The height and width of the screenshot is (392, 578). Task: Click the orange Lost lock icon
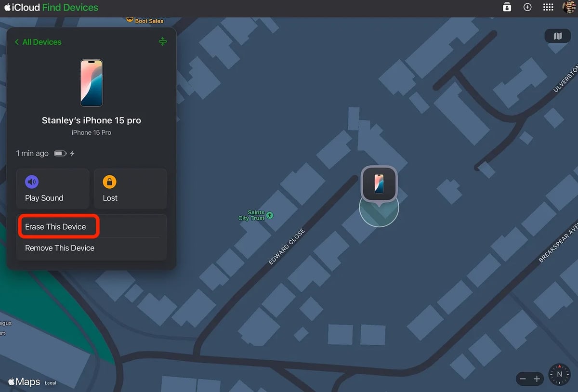point(110,182)
